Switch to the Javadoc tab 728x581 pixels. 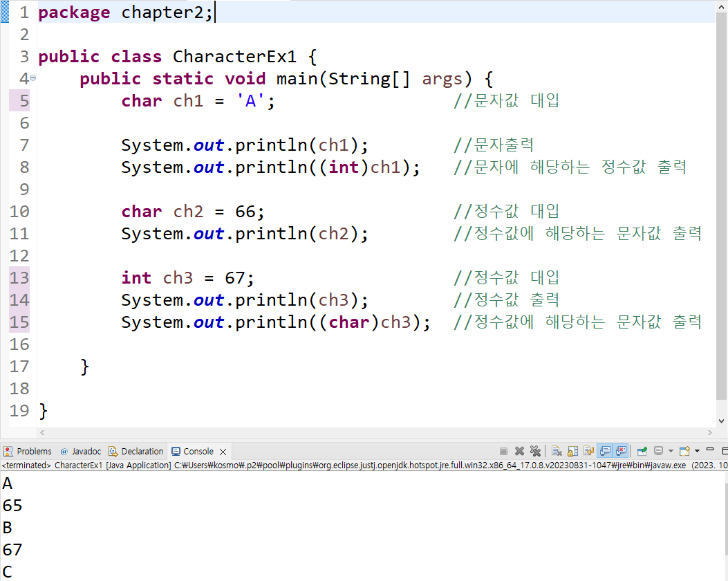81,451
